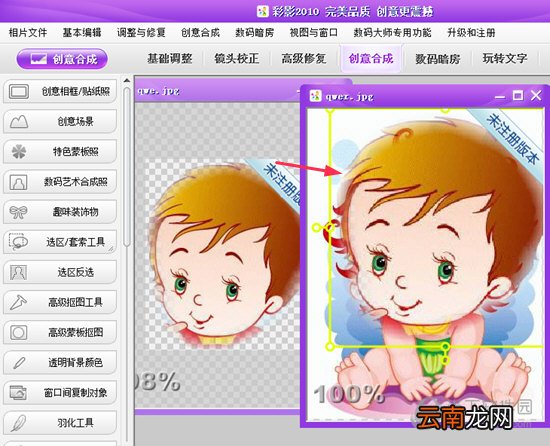Click the mountain icon for 创意场景
550x446 pixels.
pos(19,122)
